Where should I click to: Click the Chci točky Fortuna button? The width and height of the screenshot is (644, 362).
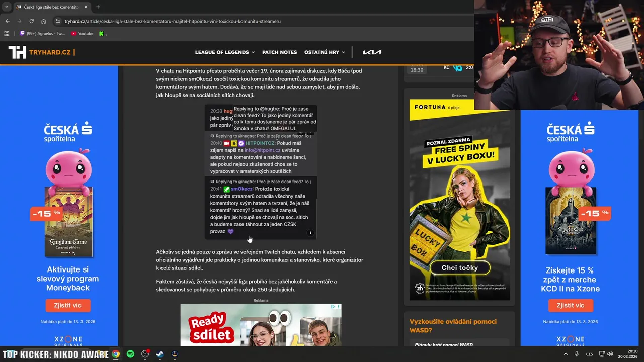click(460, 268)
